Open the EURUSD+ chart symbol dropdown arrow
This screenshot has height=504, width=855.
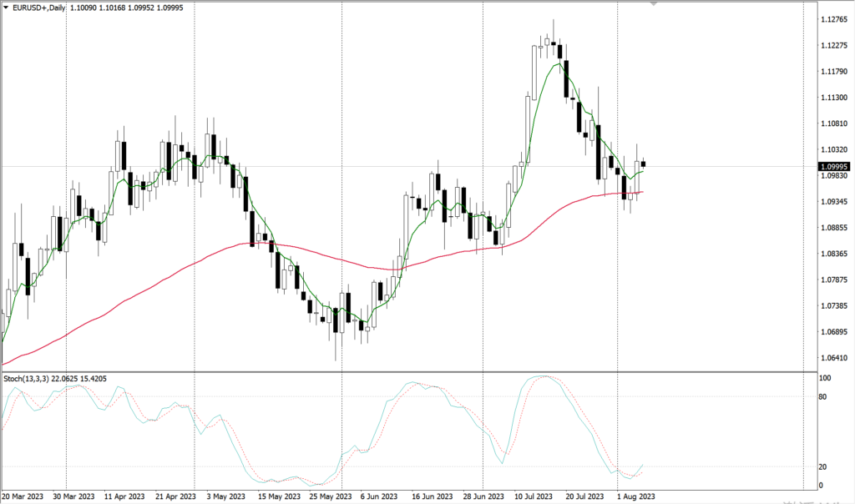point(7,7)
